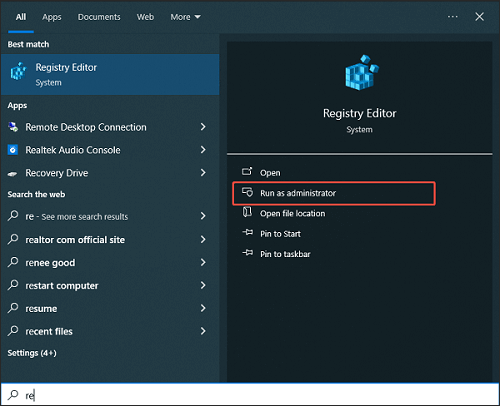Close the search panel with X
Viewport: 500px width, 406px height.
coord(479,16)
